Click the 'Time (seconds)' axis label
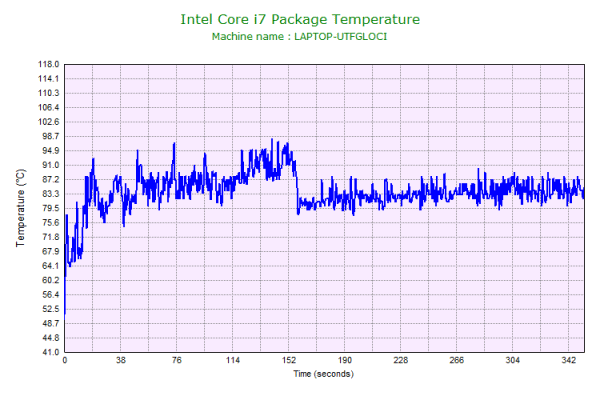The image size is (600, 400). 323,374
